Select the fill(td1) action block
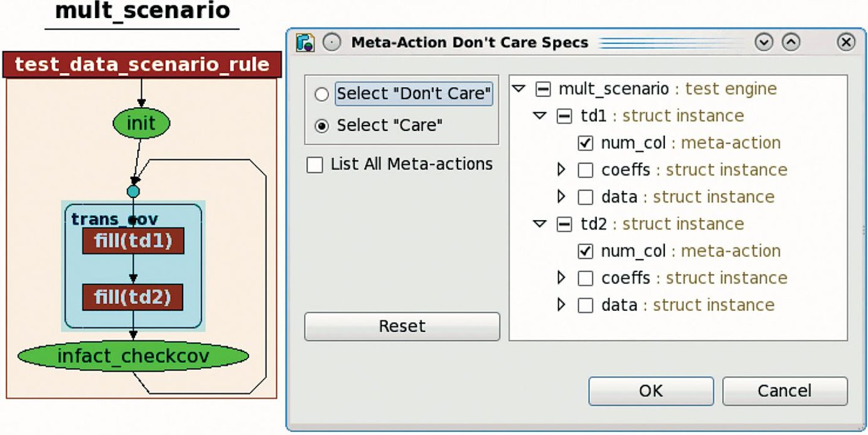868x435 pixels. 133,241
